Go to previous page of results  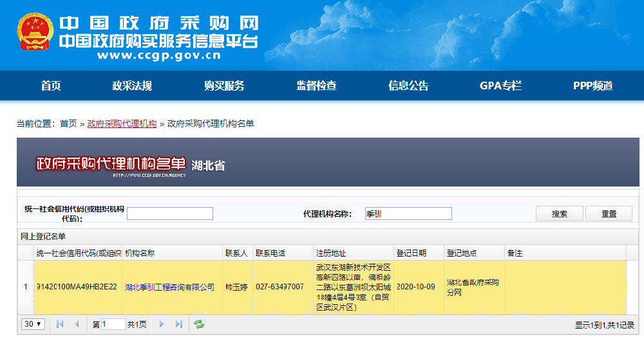coord(77,324)
